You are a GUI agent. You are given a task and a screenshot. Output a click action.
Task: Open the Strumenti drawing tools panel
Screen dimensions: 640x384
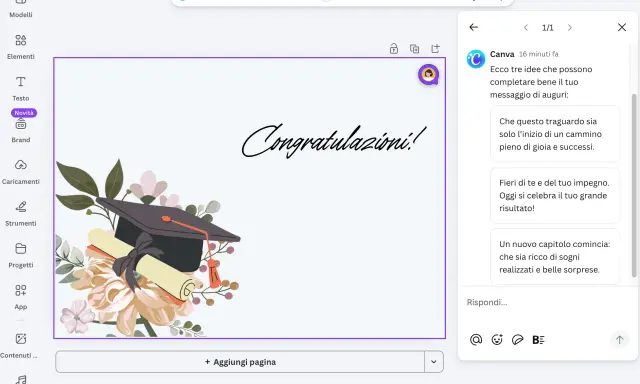click(20, 214)
